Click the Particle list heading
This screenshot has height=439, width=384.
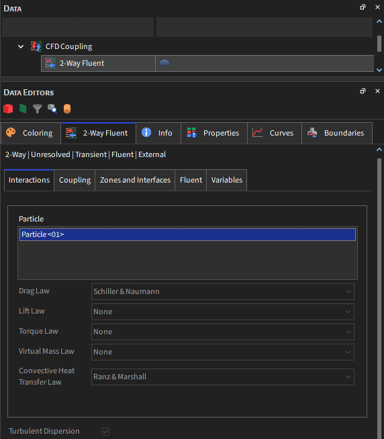tap(31, 219)
